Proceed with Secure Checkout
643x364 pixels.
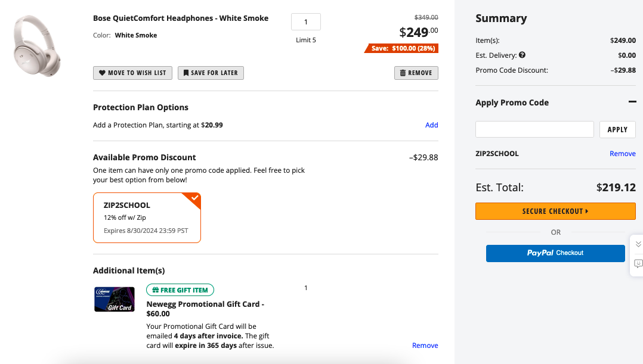555,211
